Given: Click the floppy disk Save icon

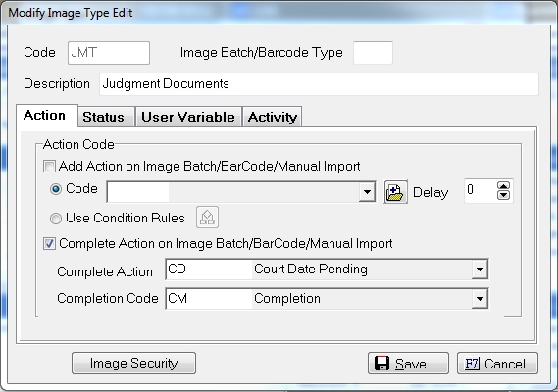Looking at the screenshot, I should 381,364.
